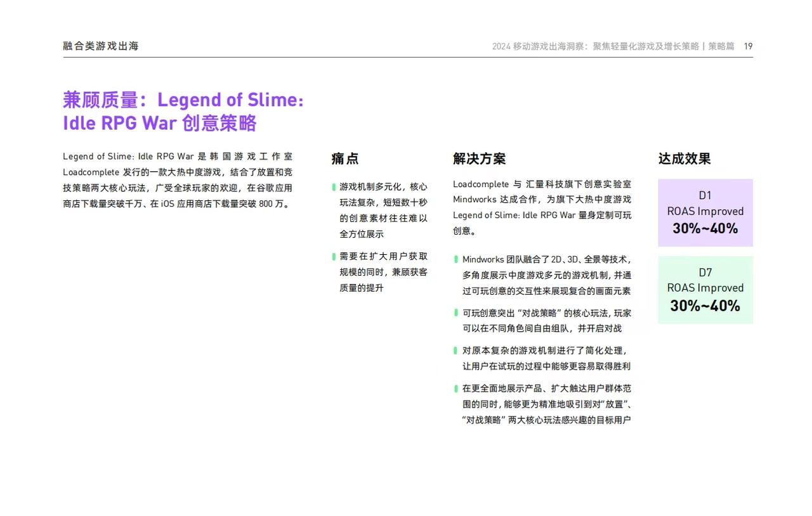Viewport: 812px width, 516px height.
Task: Click the header text 融合类游戏出海
Action: pos(101,46)
